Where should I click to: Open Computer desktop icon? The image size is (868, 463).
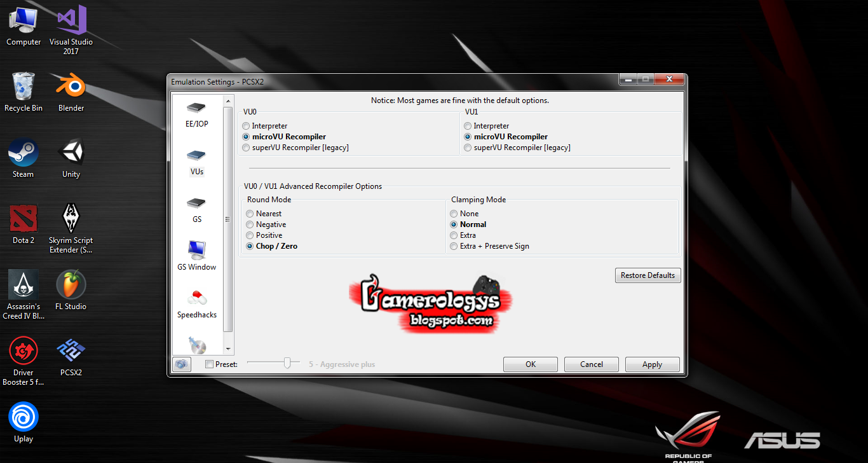(24, 26)
